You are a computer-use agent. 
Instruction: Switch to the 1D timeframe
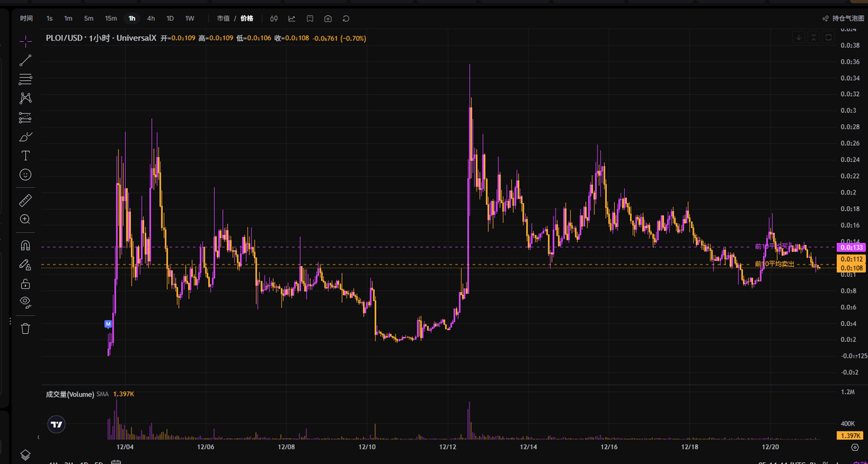[169, 18]
